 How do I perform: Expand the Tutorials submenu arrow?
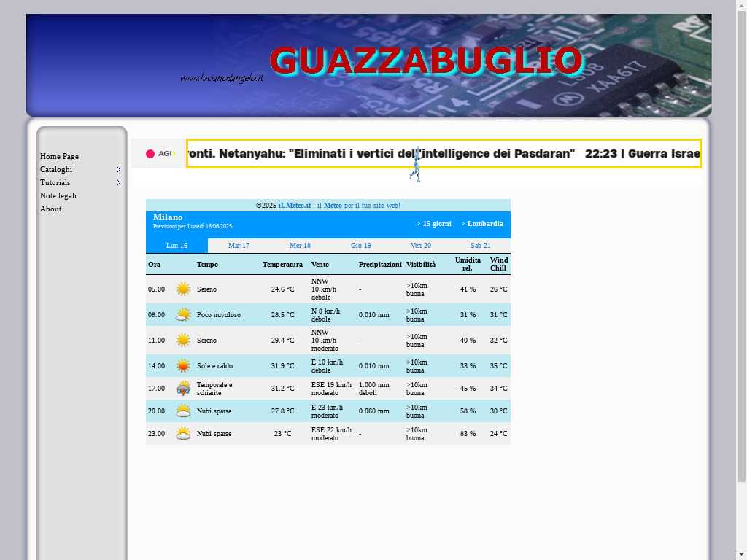tap(119, 183)
